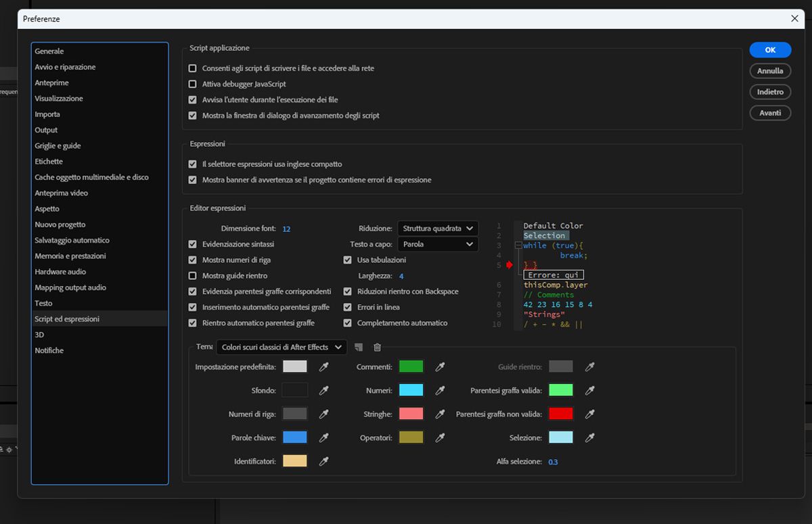The width and height of the screenshot is (812, 524).
Task: Enable script file writing and network access
Action: pos(193,68)
